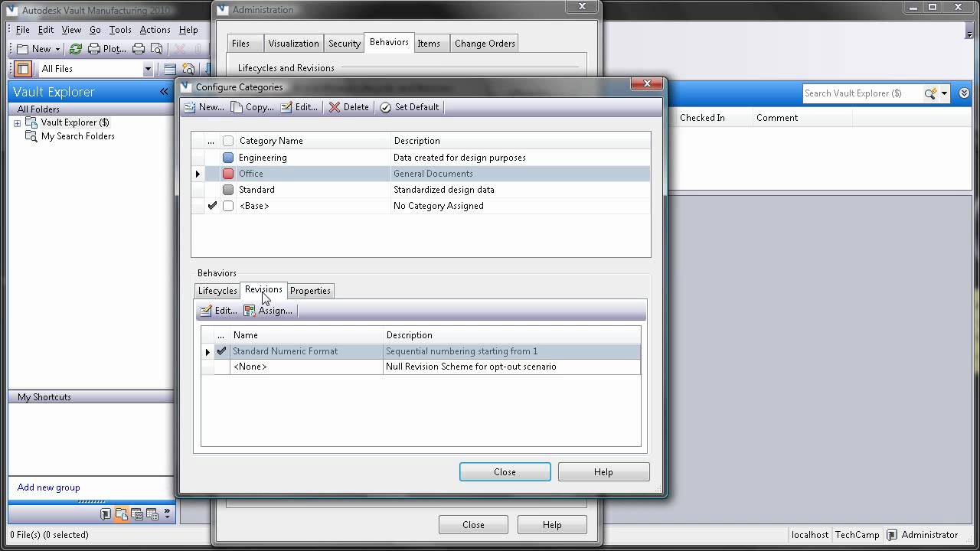Select Engineering category row

[420, 158]
